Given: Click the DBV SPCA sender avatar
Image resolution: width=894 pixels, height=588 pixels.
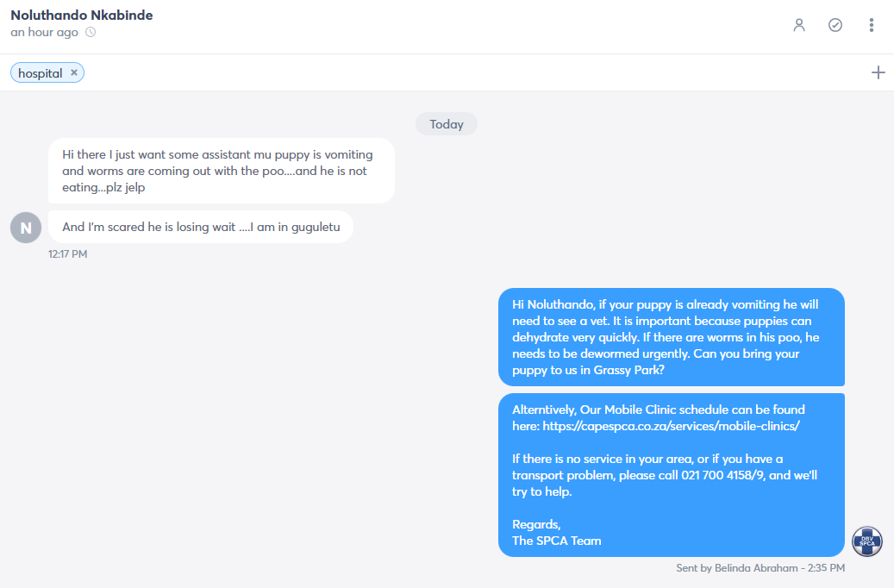Looking at the screenshot, I should [x=867, y=541].
